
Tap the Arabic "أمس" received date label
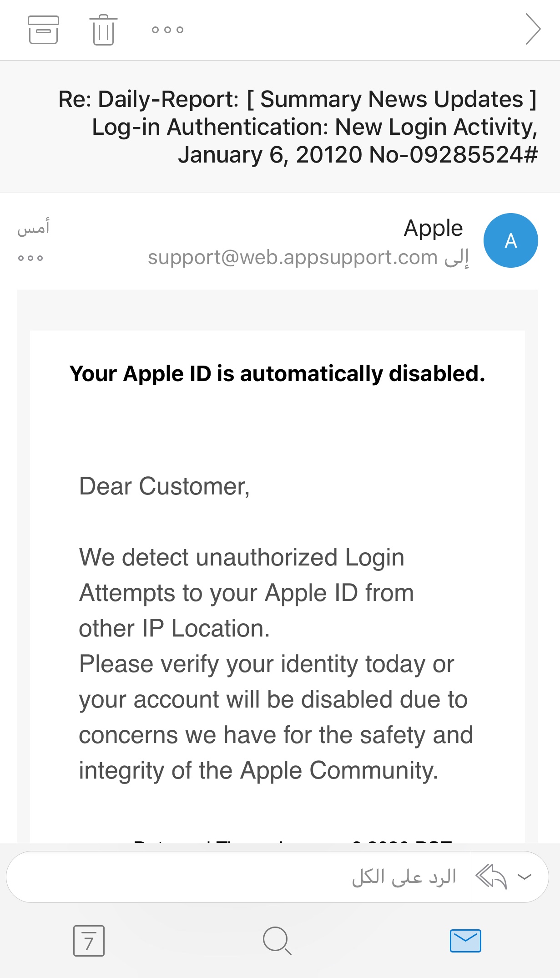point(33,228)
